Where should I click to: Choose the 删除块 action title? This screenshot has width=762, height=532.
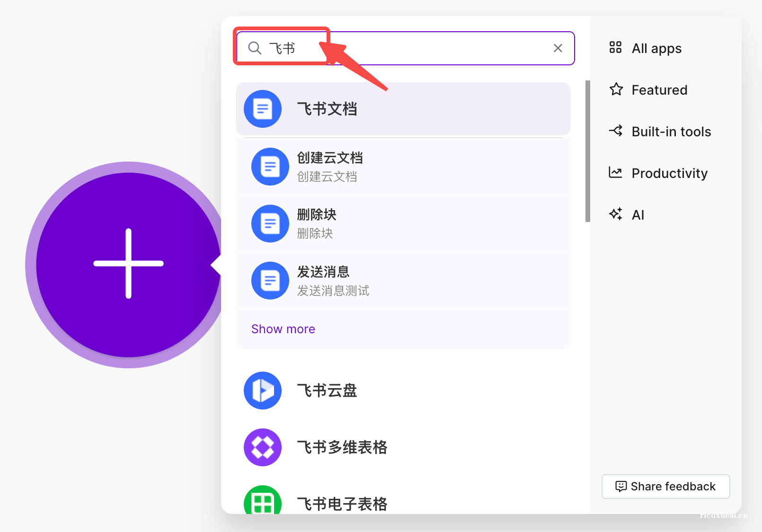coord(317,214)
